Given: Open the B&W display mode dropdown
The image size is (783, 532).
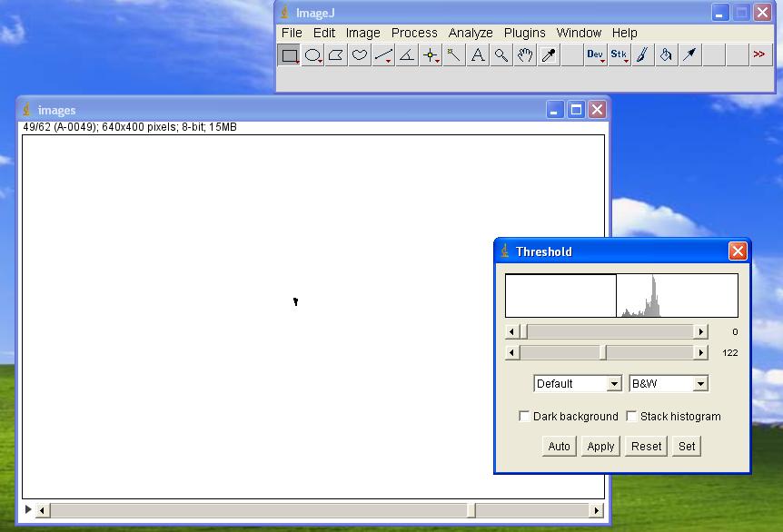Looking at the screenshot, I should pos(669,384).
